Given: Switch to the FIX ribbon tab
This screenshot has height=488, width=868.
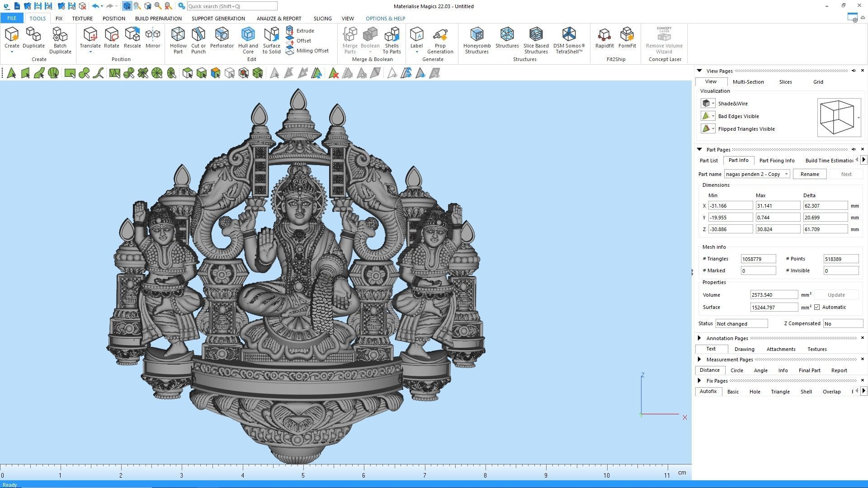Looking at the screenshot, I should point(59,19).
